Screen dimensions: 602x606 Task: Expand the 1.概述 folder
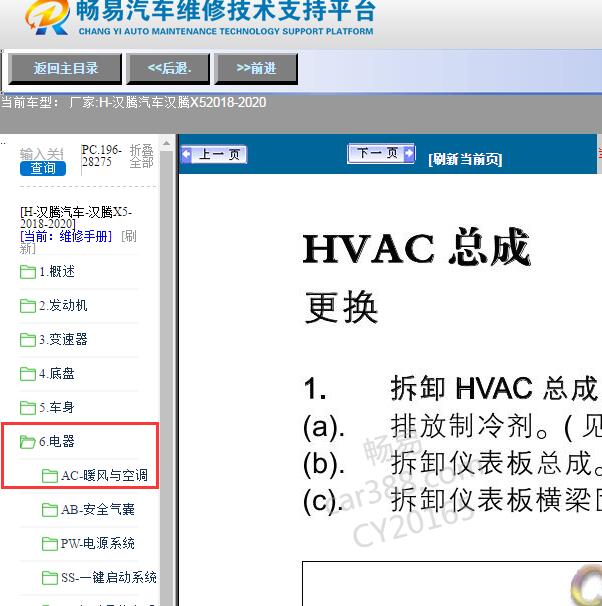coord(57,272)
